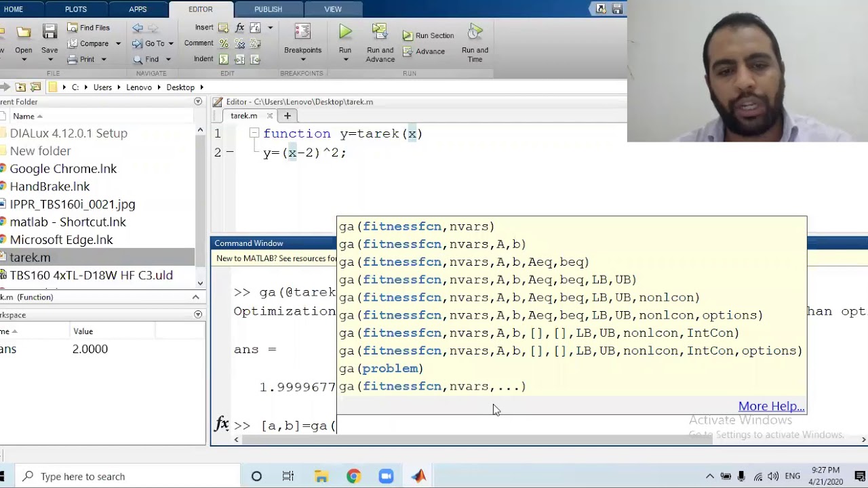Click the comment percent icon

[224, 43]
